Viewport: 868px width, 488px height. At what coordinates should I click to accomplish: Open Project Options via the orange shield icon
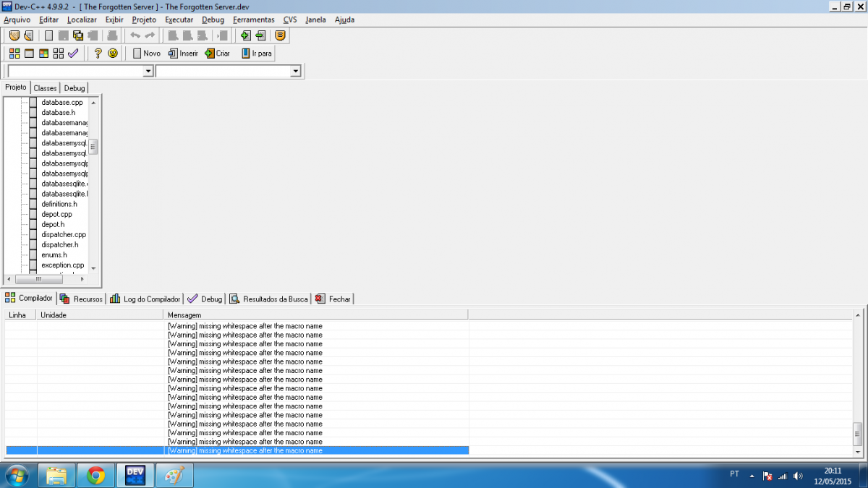point(281,35)
